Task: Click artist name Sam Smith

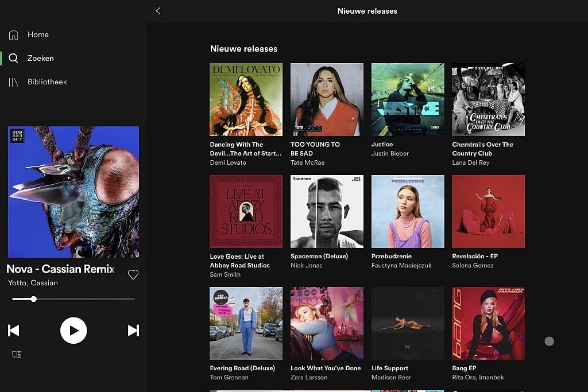Action: click(225, 274)
